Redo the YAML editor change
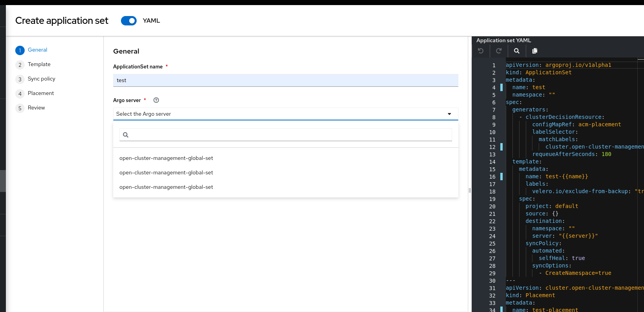 point(499,51)
